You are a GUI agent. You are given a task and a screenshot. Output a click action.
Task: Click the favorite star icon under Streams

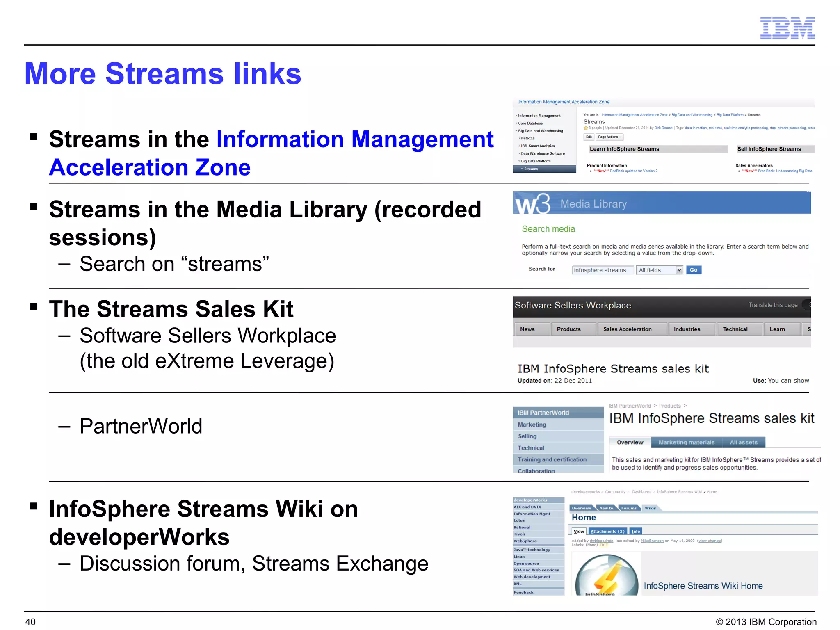pyautogui.click(x=586, y=128)
